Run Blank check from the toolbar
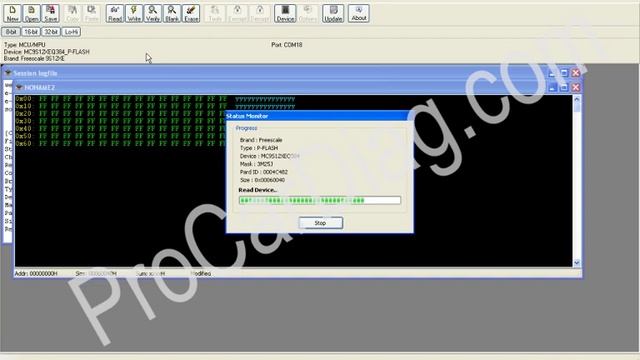Viewport: 640px width, 360px height. coord(172,13)
